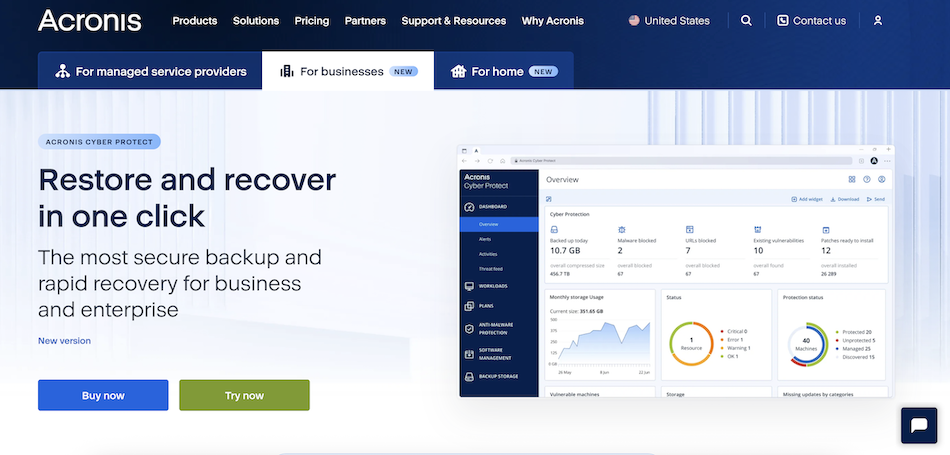Click Add widget in the dashboard preview
The width and height of the screenshot is (950, 455).
[x=807, y=199]
